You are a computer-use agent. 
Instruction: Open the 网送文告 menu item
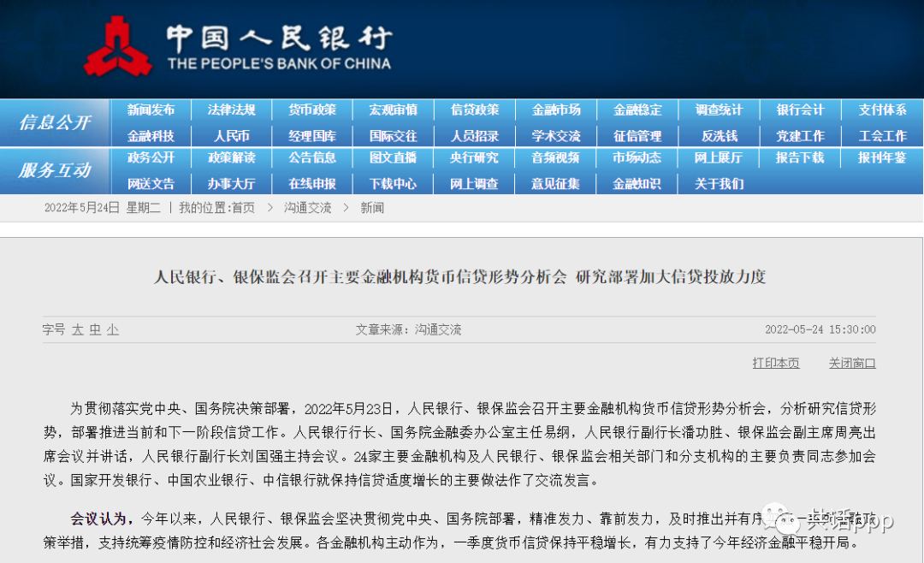point(151,184)
